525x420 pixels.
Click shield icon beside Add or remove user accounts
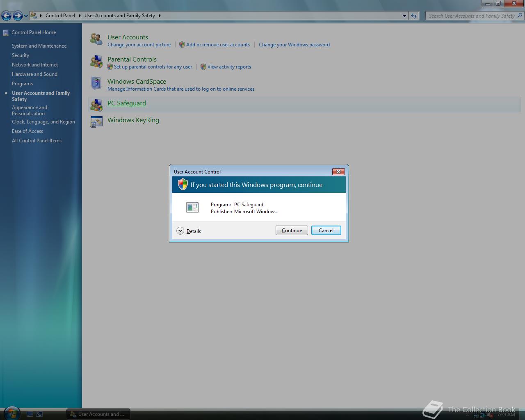tap(182, 45)
